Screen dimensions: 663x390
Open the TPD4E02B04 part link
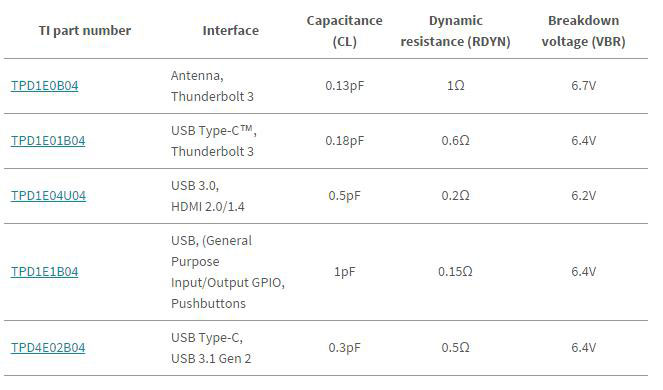[48, 348]
